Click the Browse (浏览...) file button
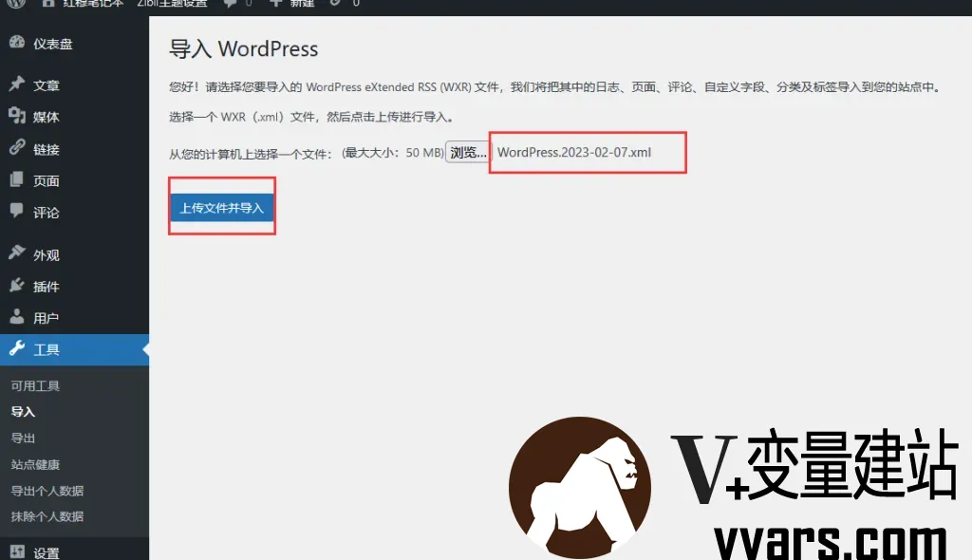Viewport: 972px width, 560px height. click(x=468, y=153)
